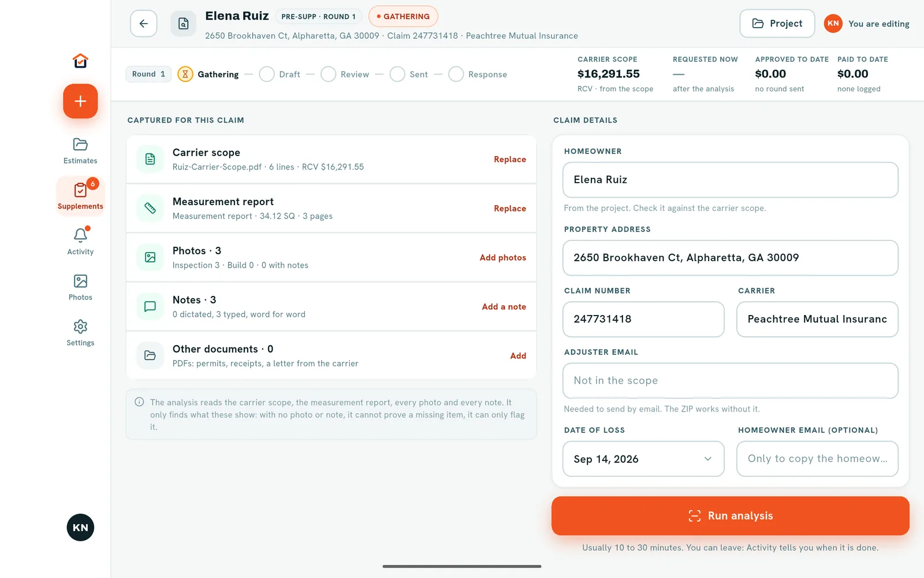Click the Other documents folder icon
924x578 pixels.
click(x=150, y=355)
